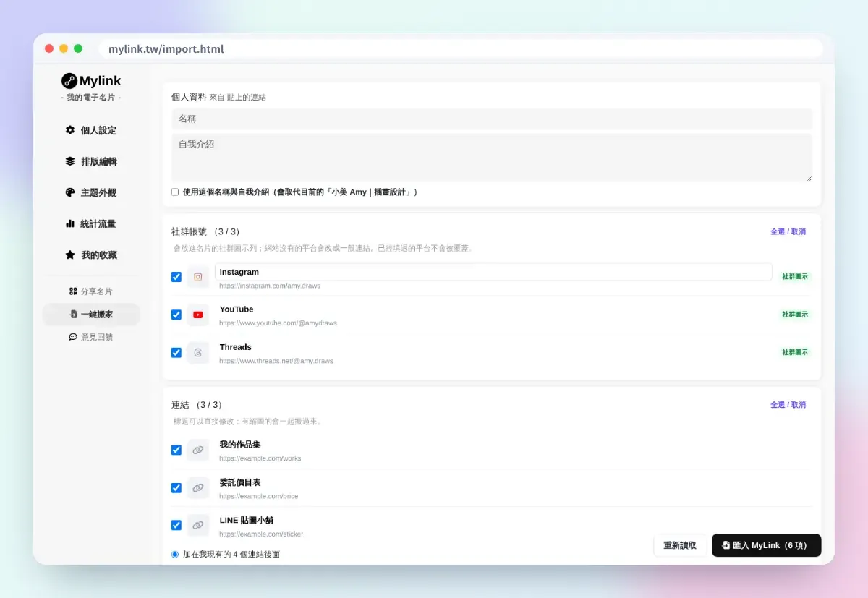Click 社群圖示 badge on Instagram row

click(795, 277)
